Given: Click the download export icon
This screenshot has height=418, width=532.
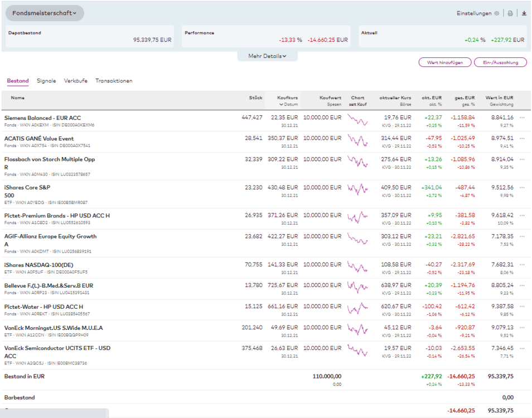Looking at the screenshot, I should pos(524,13).
